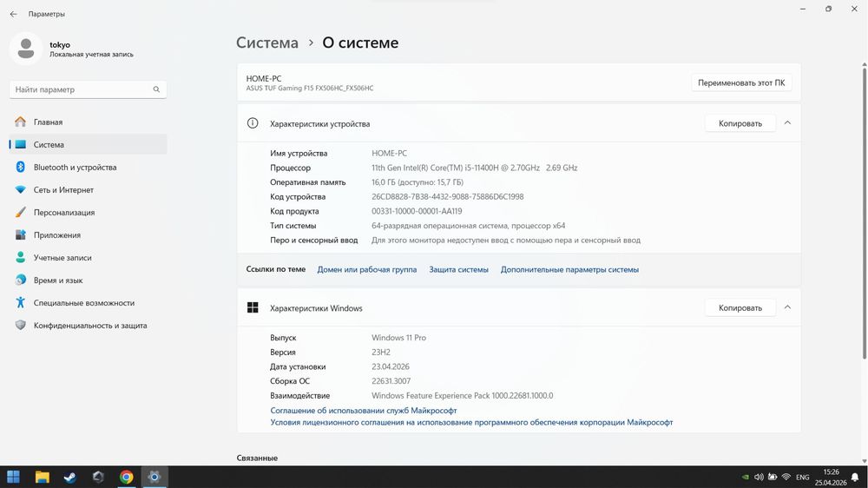Copy device specs with Копировать button
The height and width of the screenshot is (488, 868).
[740, 123]
